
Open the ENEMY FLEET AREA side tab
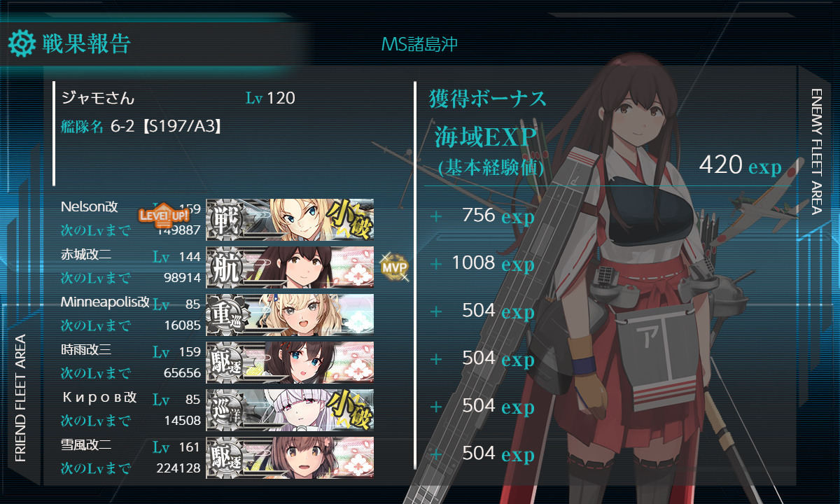(x=818, y=152)
